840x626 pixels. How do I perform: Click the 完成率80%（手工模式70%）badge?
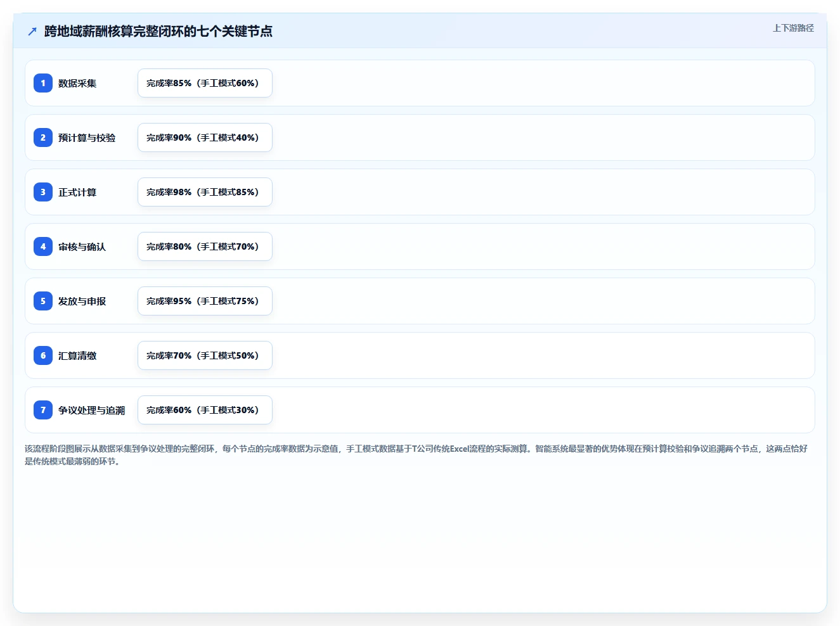coord(205,246)
